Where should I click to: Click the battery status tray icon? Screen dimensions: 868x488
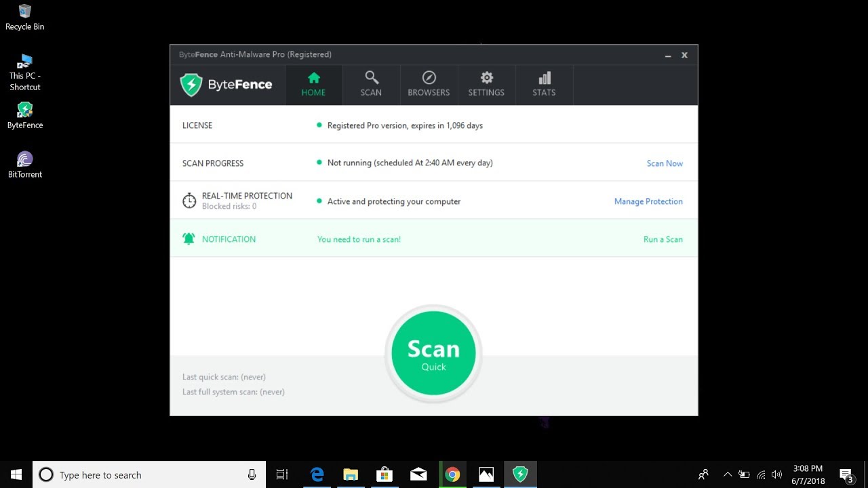point(744,475)
